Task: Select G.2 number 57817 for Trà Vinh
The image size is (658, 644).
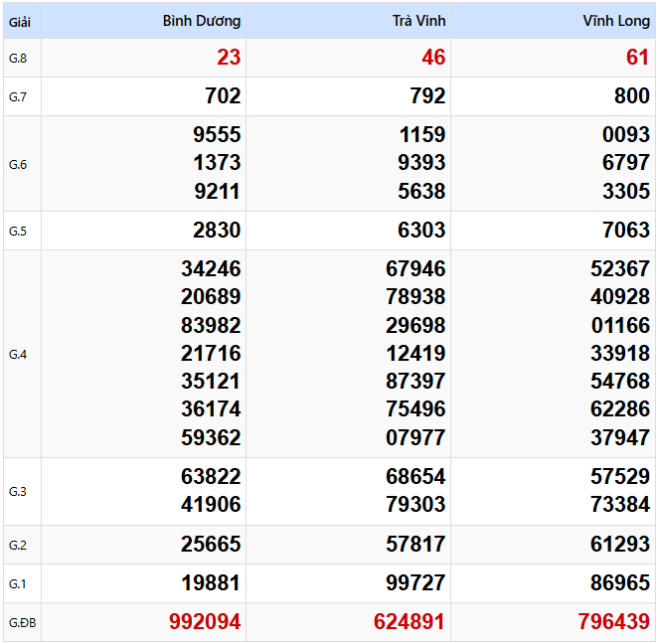Action: coord(415,545)
